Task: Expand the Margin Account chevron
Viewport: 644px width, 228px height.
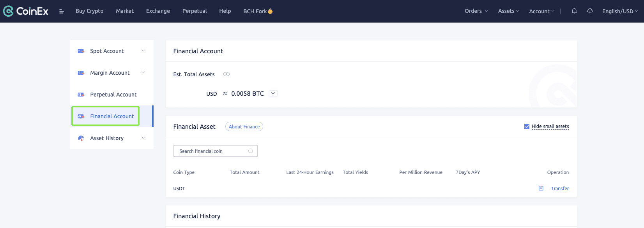Action: (143, 73)
